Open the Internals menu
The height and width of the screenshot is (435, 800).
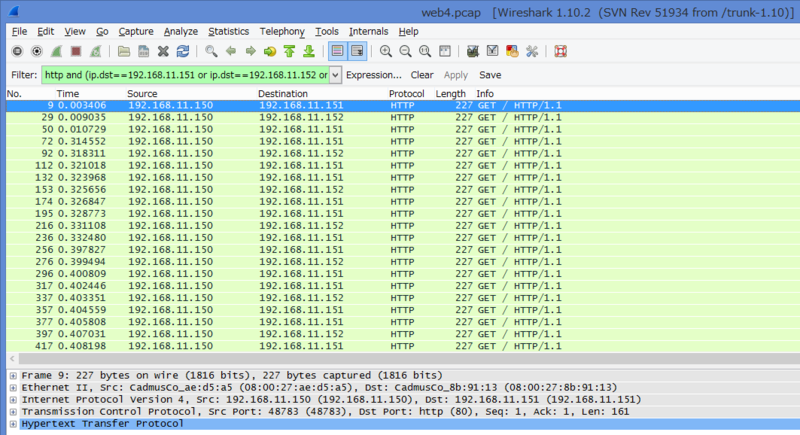click(x=368, y=31)
